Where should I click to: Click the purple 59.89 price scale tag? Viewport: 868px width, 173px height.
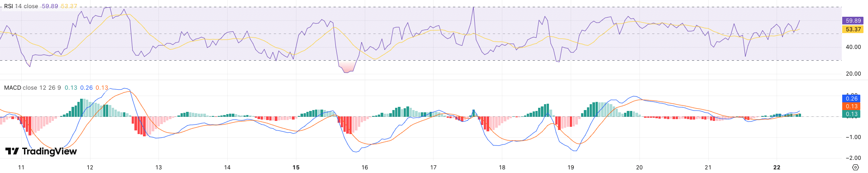(853, 21)
